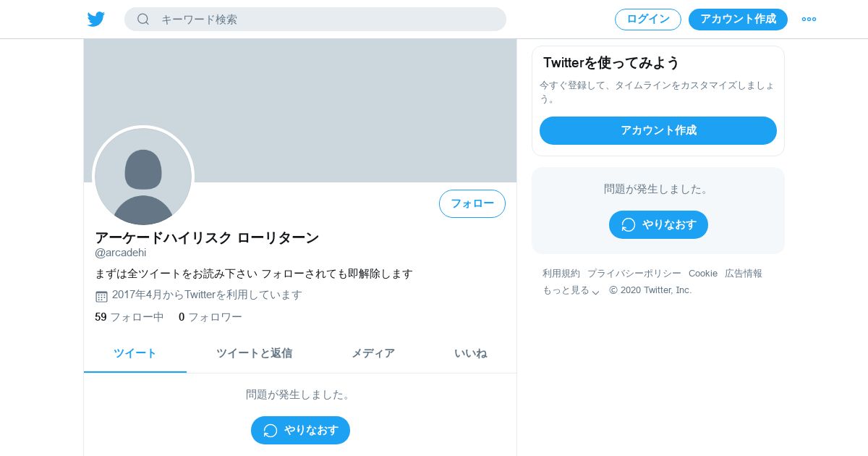Switch to the ツイートと返信 tab
The width and height of the screenshot is (868, 456).
pos(254,353)
